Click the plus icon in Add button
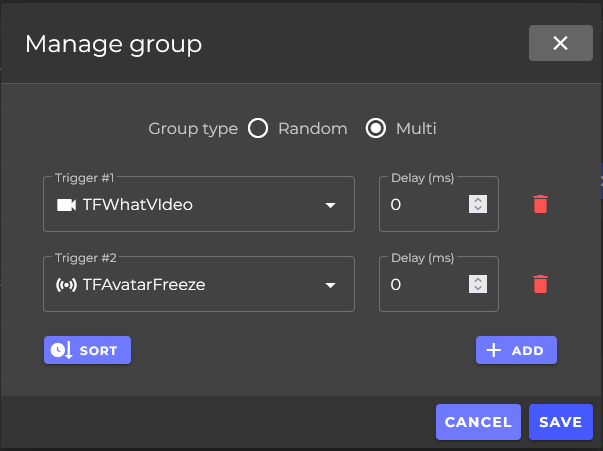 coord(493,350)
